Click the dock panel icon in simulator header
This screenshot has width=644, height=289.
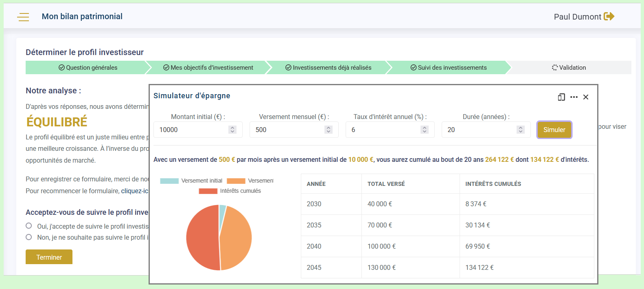coord(561,97)
